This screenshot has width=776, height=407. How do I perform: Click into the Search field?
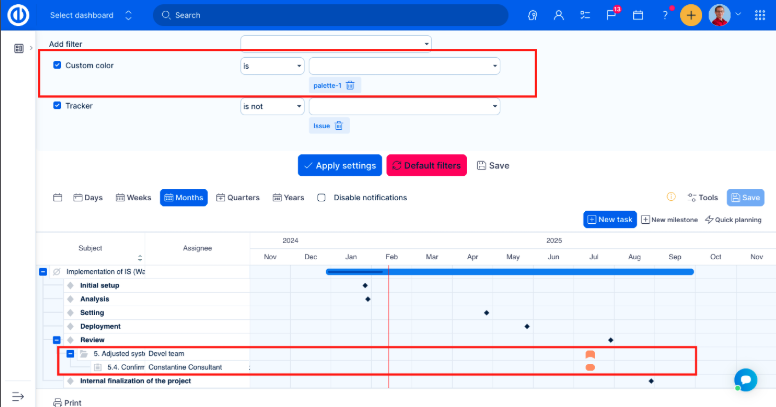coord(330,16)
